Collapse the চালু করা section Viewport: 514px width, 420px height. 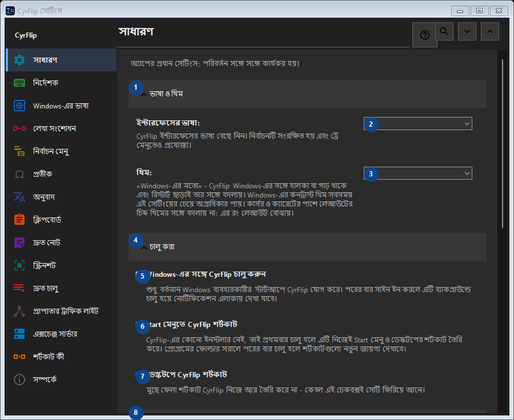tap(307, 247)
